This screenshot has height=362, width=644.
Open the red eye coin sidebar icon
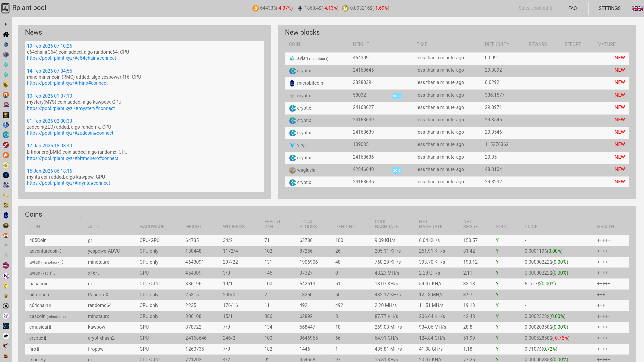(x=6, y=346)
